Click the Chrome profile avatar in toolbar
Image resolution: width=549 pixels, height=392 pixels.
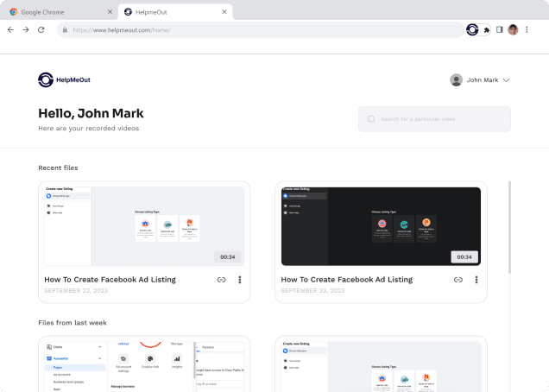click(x=513, y=29)
